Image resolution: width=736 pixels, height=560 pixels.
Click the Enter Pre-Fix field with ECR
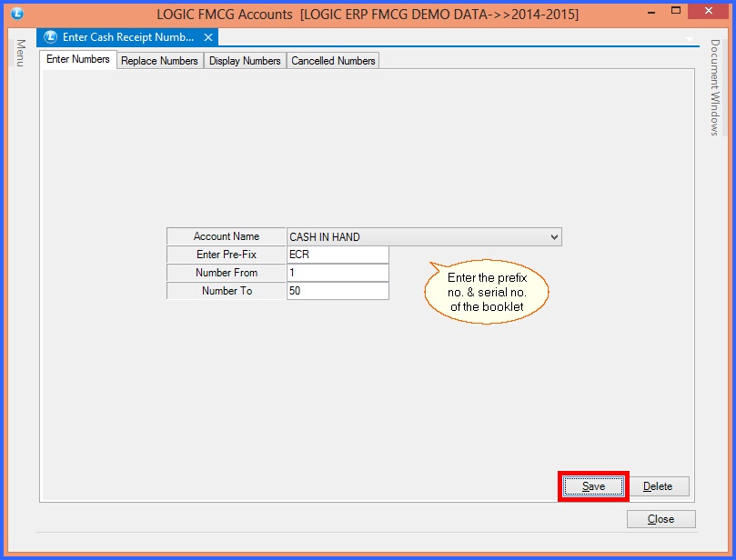pyautogui.click(x=338, y=255)
